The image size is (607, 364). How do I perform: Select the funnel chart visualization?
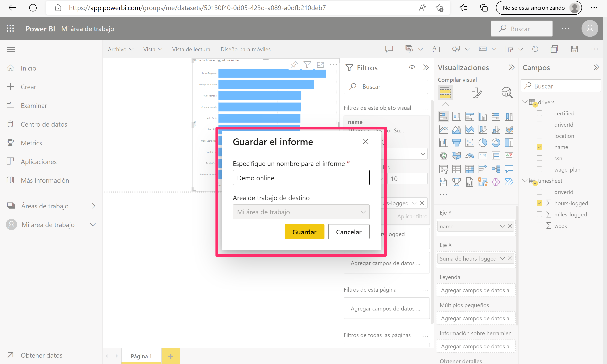456,143
